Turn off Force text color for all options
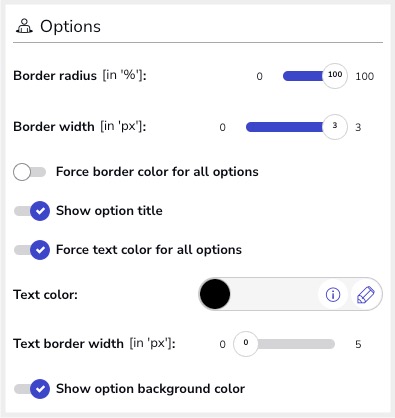Image resolution: width=395 pixels, height=418 pixels. pyautogui.click(x=32, y=250)
